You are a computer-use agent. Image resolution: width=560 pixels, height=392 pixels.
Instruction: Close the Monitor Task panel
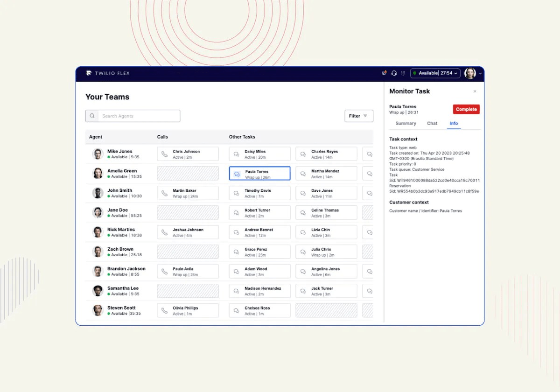pos(475,91)
